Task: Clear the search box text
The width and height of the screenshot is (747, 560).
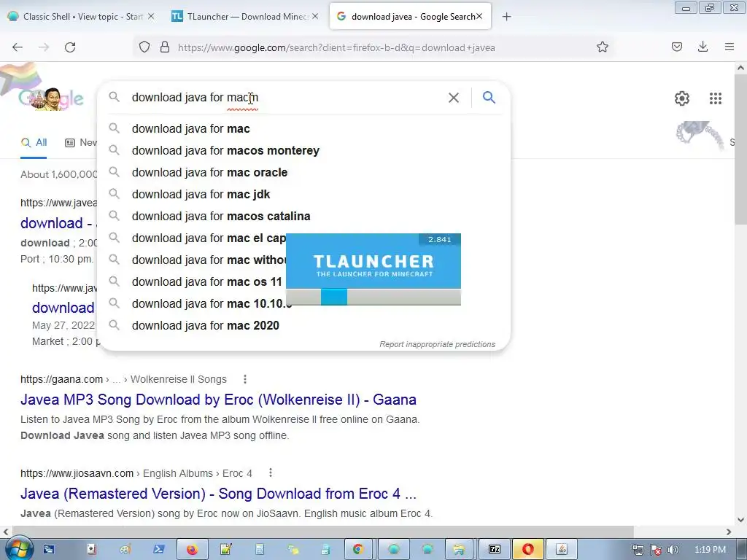Action: coord(454,98)
